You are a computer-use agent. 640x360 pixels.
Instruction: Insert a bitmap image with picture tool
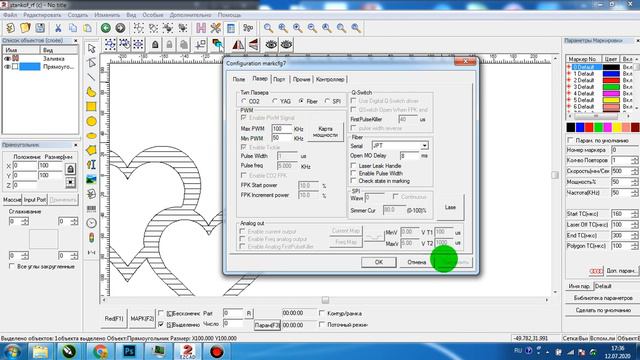click(x=91, y=179)
